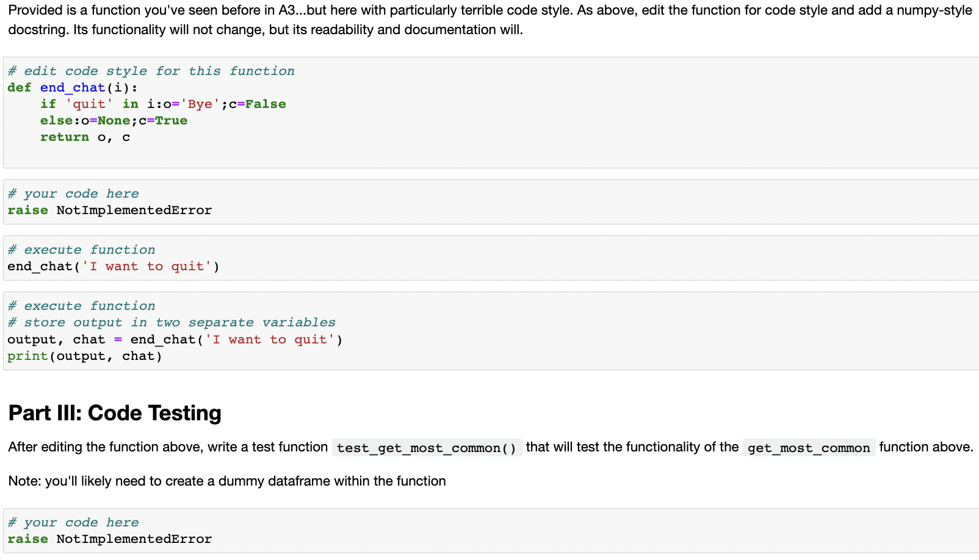Click the instruction text about numpy-style docstring
Viewport: 979px width, 560px height.
tap(488, 10)
